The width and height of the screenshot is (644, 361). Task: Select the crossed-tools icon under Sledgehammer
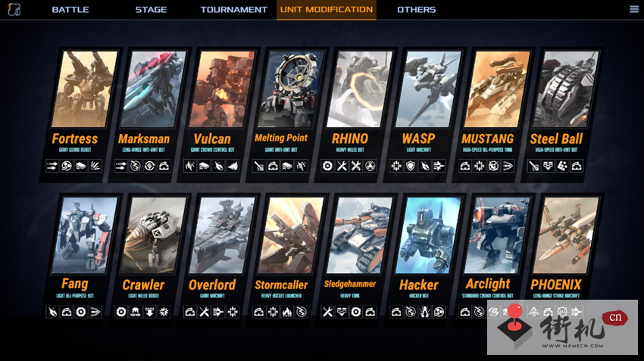click(327, 312)
